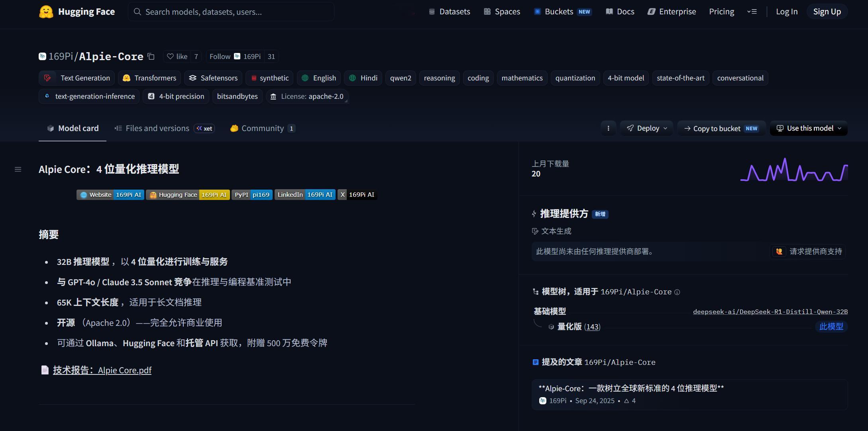Follow the 169Pi organization

[220, 57]
